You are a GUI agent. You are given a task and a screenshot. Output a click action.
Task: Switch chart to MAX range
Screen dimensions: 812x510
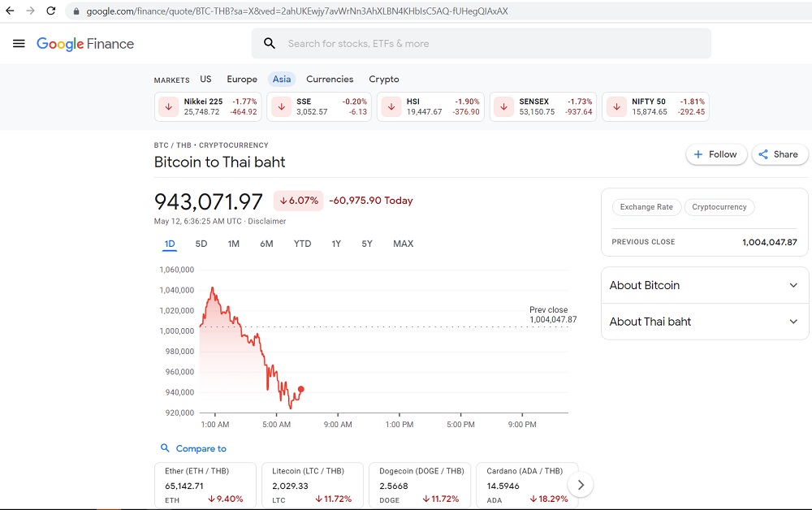tap(404, 244)
